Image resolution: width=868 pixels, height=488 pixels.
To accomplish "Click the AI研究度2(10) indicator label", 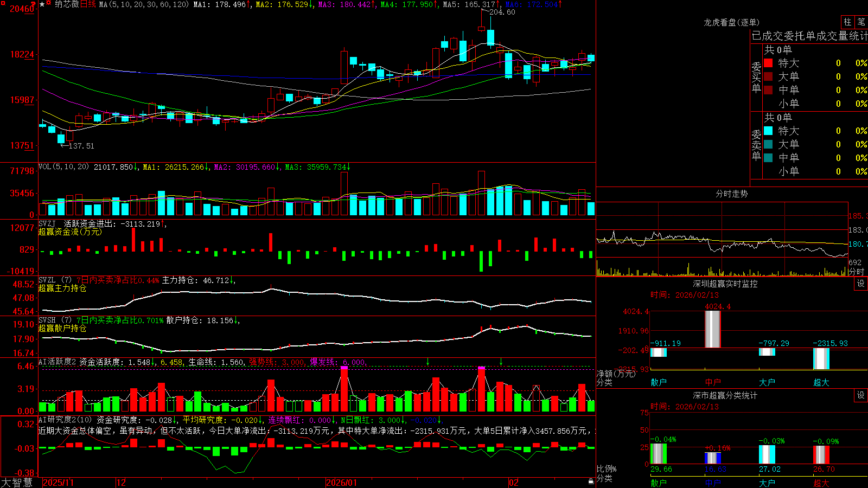I will (66, 420).
